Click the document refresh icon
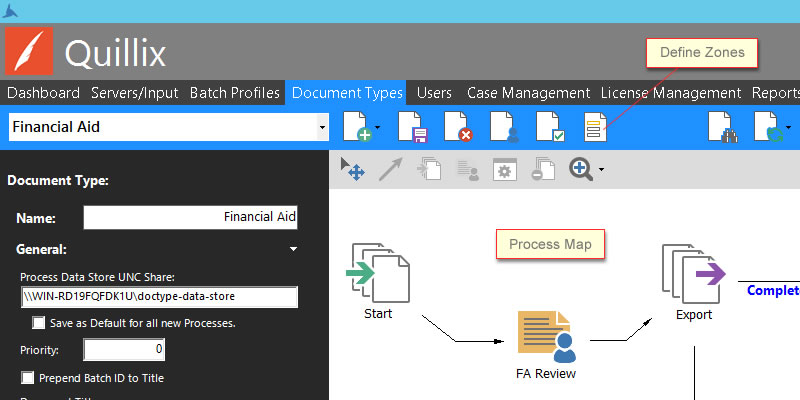 tap(769, 127)
